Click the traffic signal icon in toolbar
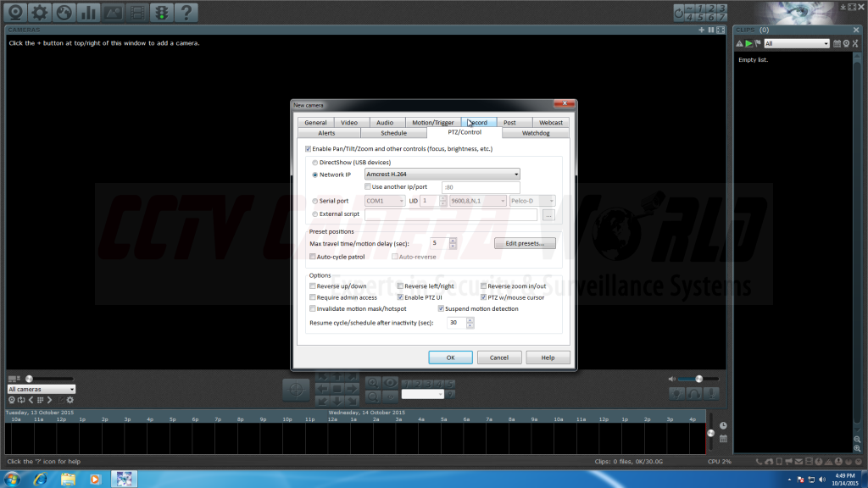This screenshot has height=488, width=868. (161, 12)
